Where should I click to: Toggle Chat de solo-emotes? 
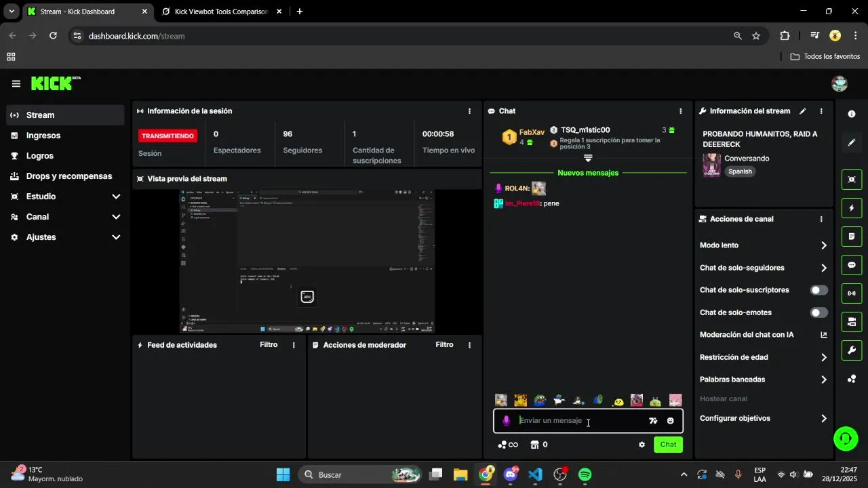[x=819, y=312]
